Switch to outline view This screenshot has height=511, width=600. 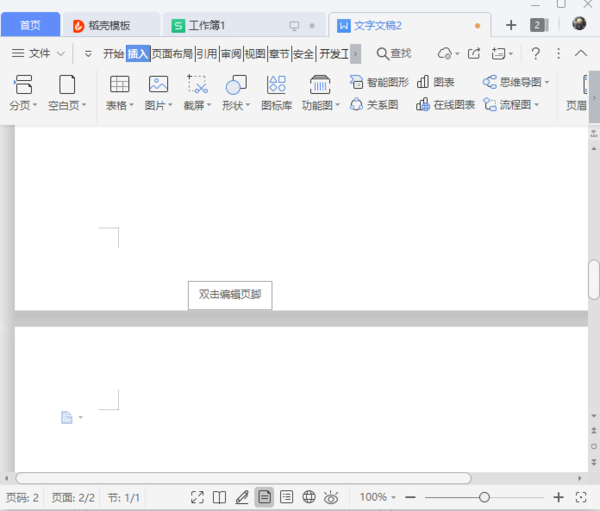pos(286,497)
